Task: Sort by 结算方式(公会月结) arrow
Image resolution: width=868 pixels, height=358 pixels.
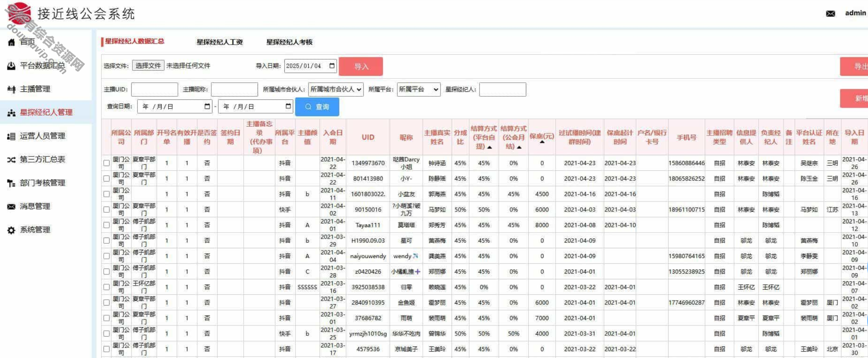Action: pos(519,147)
